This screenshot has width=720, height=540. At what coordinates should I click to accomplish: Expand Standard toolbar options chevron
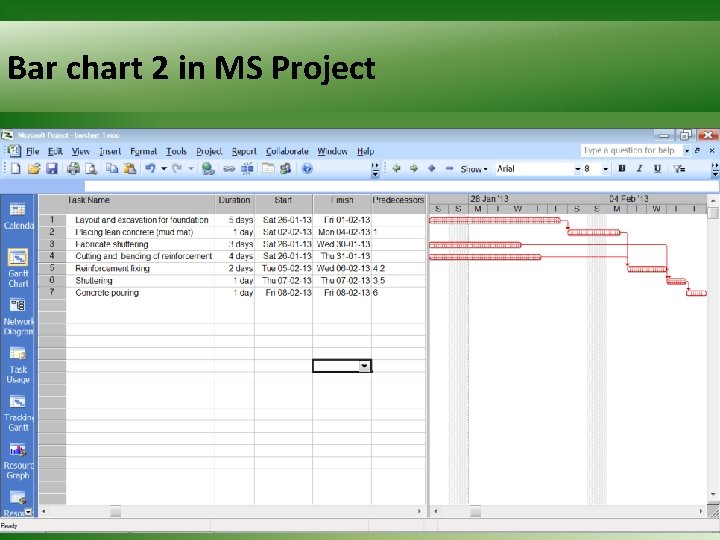click(375, 169)
